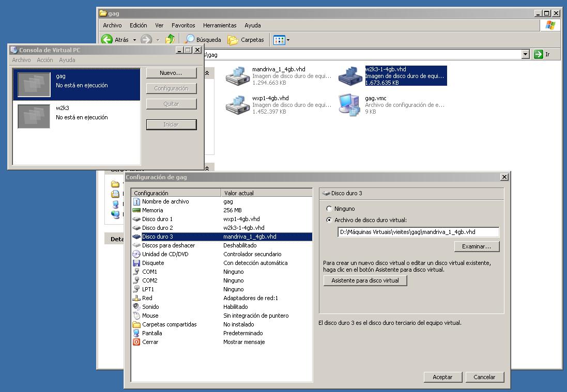Viewport: 567px width, 392px height.
Task: Click the Cerrar power icon in list
Action: (136, 342)
